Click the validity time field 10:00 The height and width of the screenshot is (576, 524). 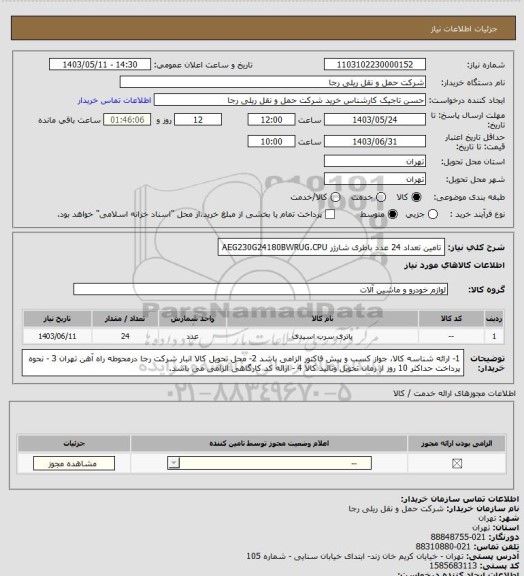click(272, 141)
